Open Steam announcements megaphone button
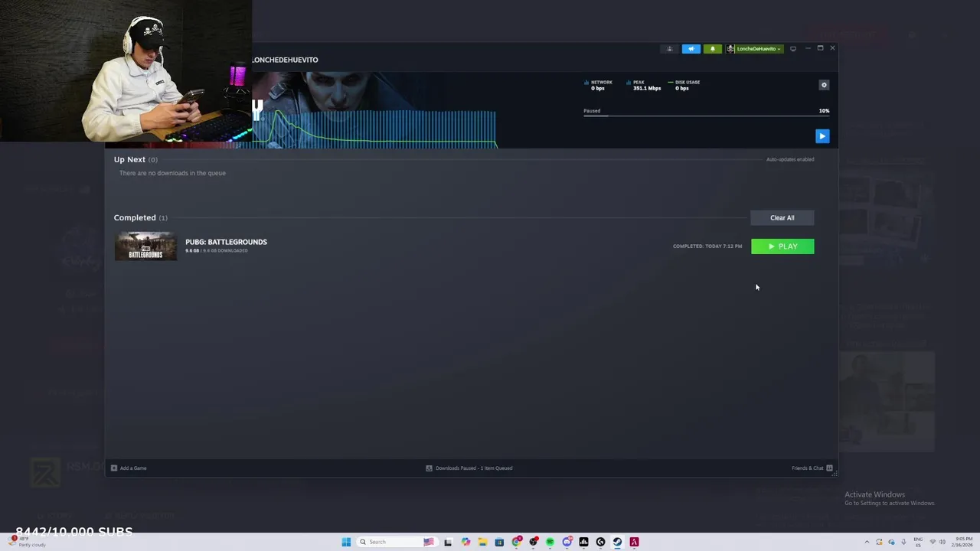Image resolution: width=980 pixels, height=551 pixels. click(691, 49)
